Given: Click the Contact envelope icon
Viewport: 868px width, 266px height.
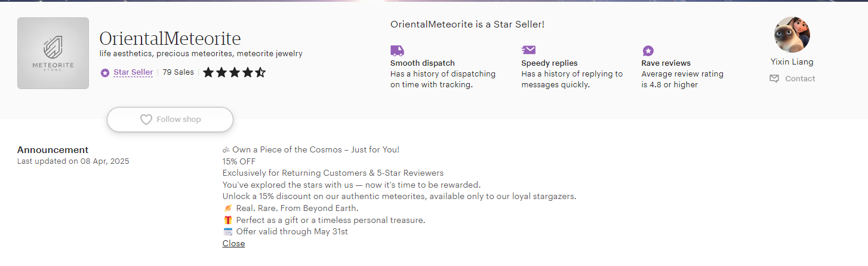Looking at the screenshot, I should point(774,79).
